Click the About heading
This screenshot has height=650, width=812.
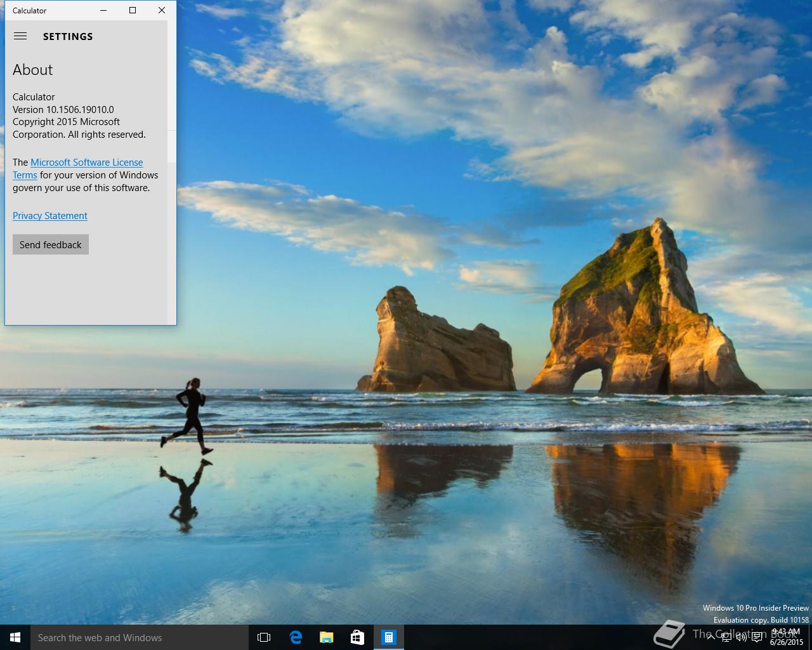coord(33,70)
